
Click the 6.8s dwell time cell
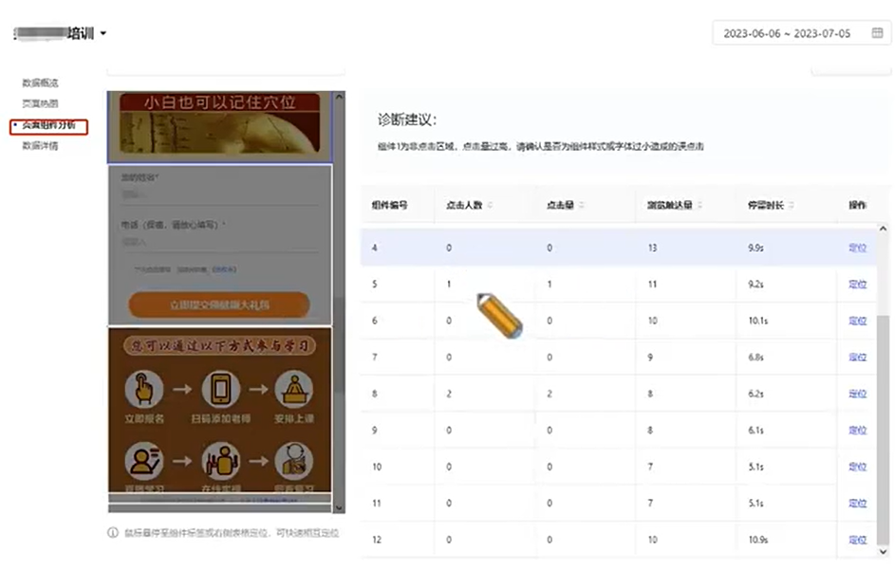click(x=755, y=357)
